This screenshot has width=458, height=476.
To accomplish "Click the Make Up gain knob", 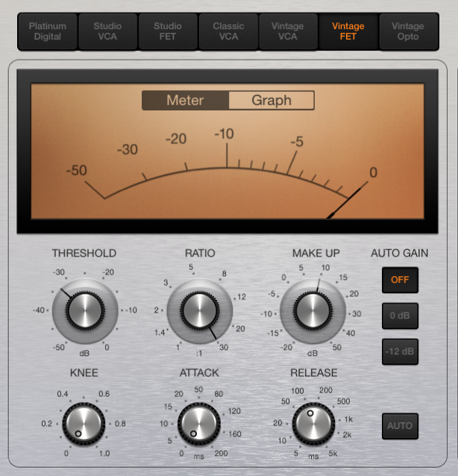I will click(x=313, y=310).
